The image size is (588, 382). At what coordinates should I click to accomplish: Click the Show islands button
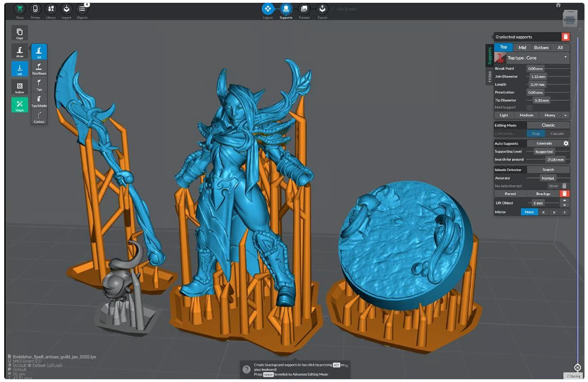coord(553,186)
